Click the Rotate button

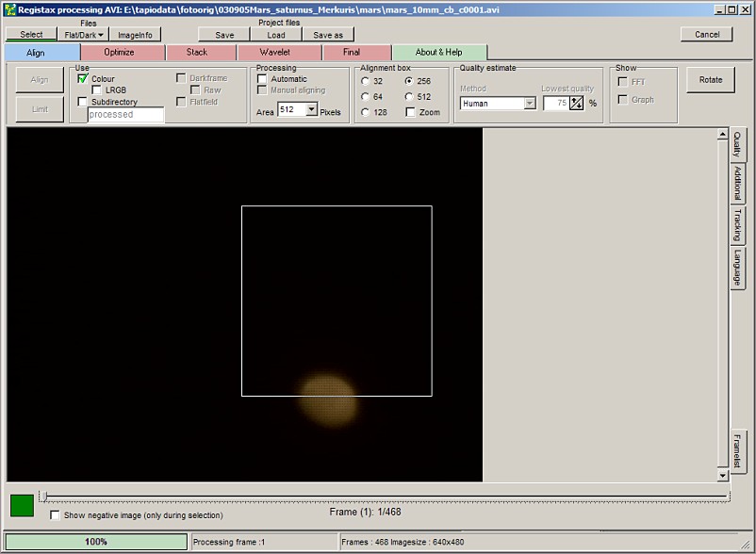coord(711,80)
